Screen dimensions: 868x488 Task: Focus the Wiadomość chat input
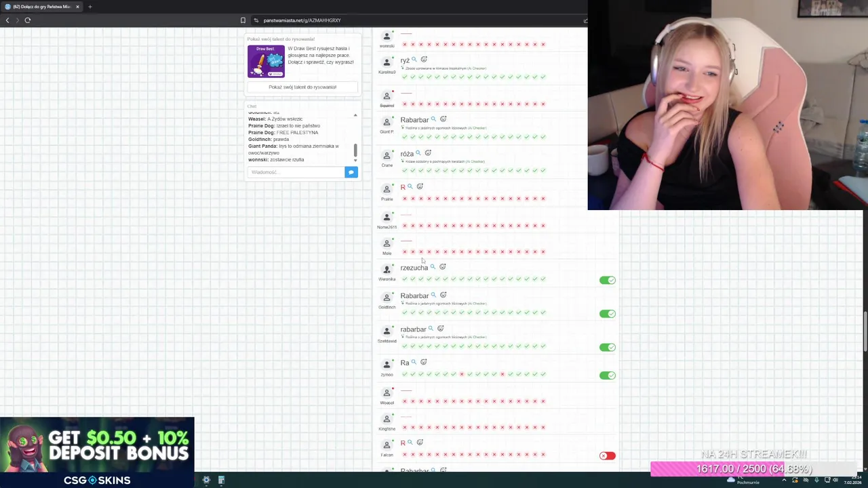296,172
